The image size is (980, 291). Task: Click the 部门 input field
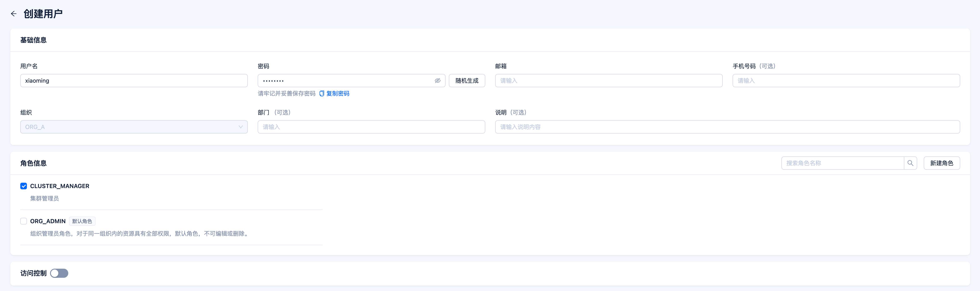coord(371,127)
